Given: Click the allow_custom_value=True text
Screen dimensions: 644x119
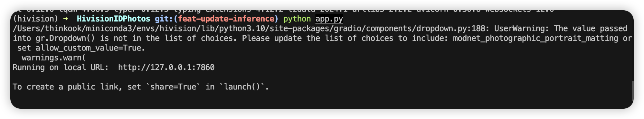Looking at the screenshot, I should (90, 48).
